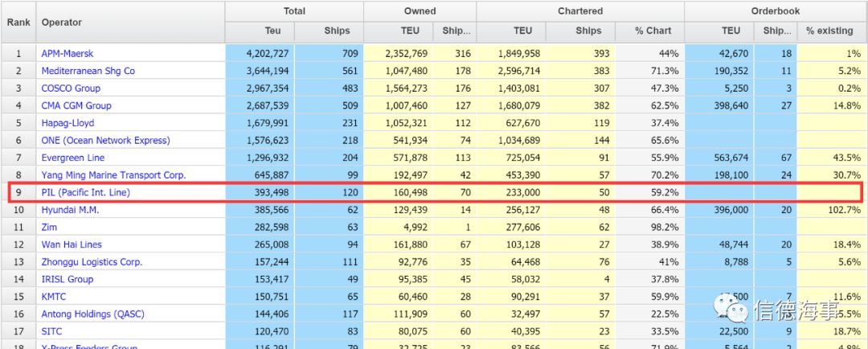Screen dimensions: 868x349
Task: Select Zim chartered TEU 277,606
Action: coord(523,227)
